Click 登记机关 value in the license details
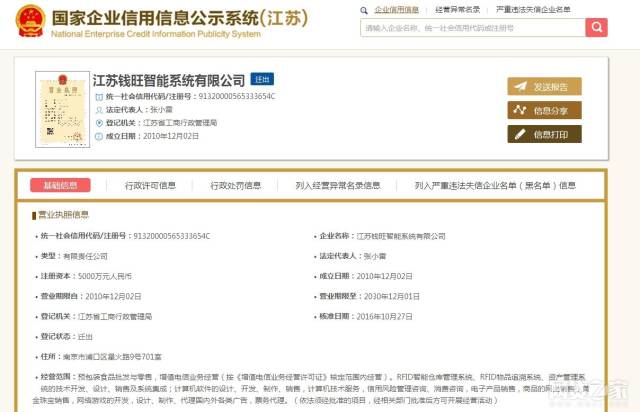 point(115,316)
